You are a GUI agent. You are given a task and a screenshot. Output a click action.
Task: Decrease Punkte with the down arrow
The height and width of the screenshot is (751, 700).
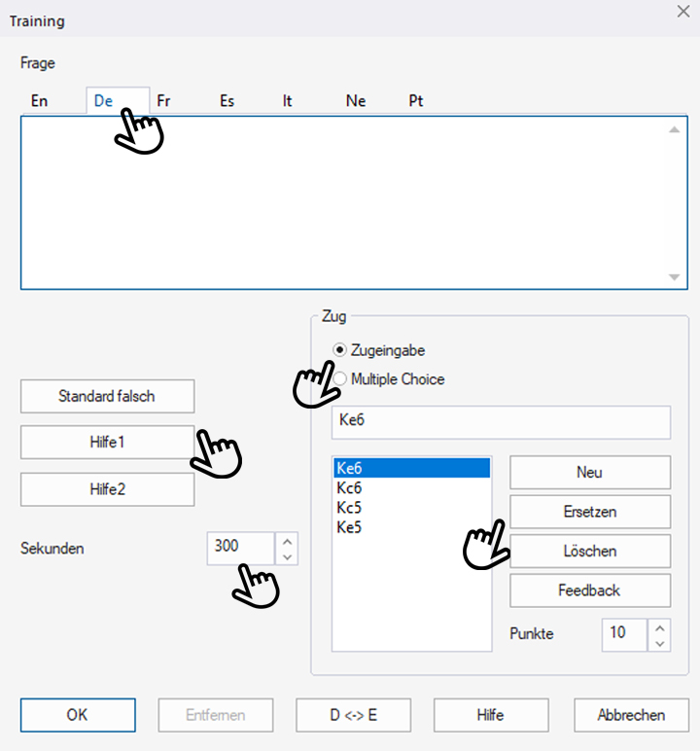660,642
